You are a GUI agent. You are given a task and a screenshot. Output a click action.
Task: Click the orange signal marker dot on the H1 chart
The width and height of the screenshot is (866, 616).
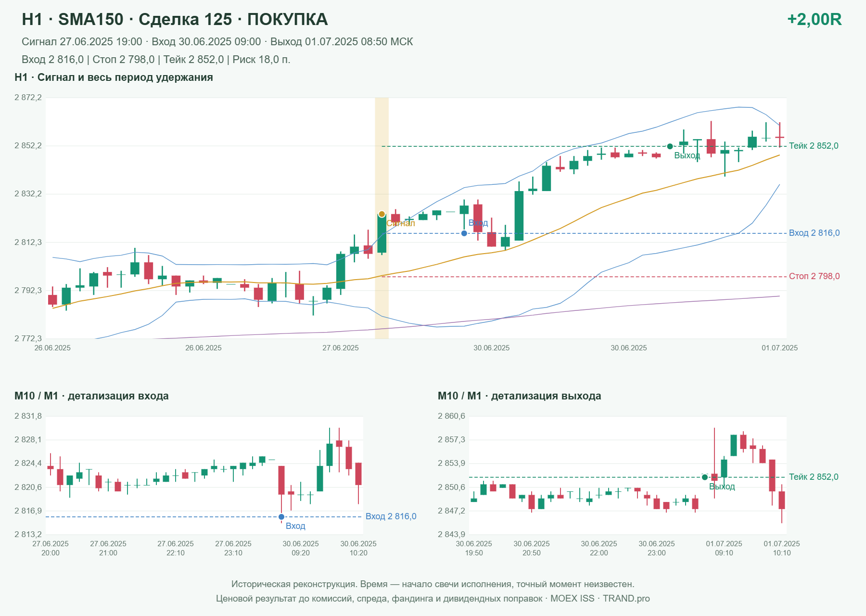(x=382, y=214)
